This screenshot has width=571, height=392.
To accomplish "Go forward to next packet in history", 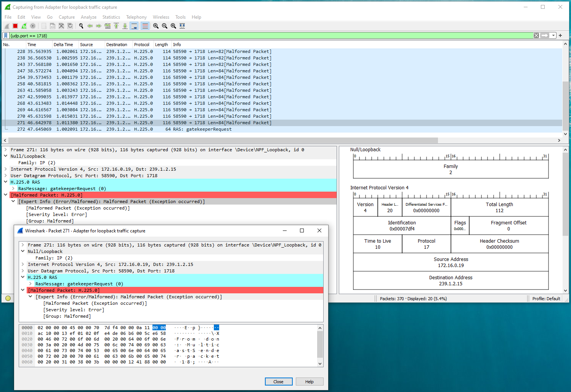I will (x=99, y=26).
